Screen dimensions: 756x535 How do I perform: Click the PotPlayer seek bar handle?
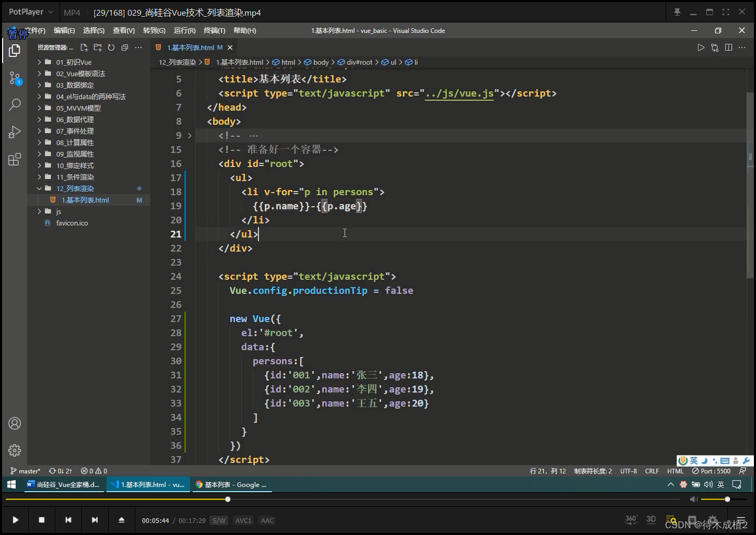[x=228, y=500]
